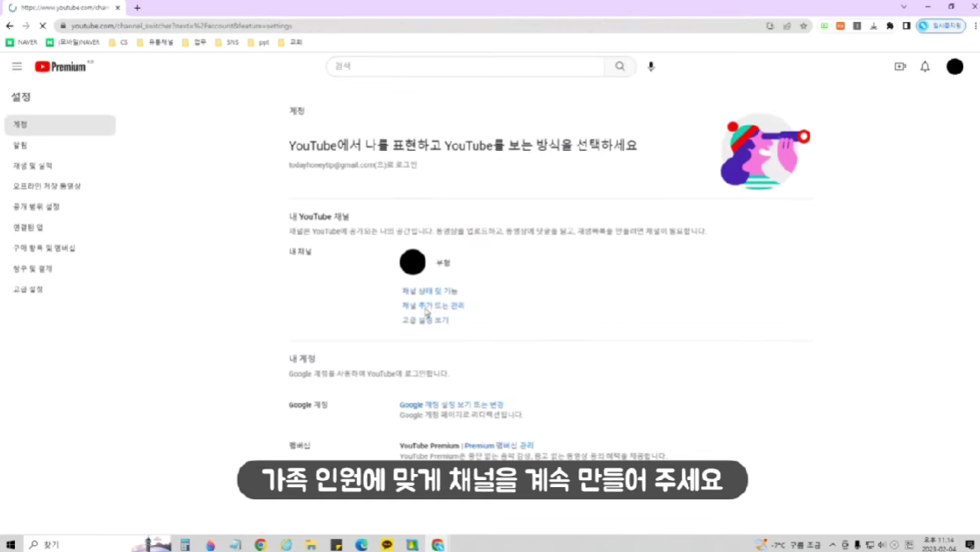Open Chrome from the taskbar
This screenshot has width=980, height=552.
coord(261,544)
